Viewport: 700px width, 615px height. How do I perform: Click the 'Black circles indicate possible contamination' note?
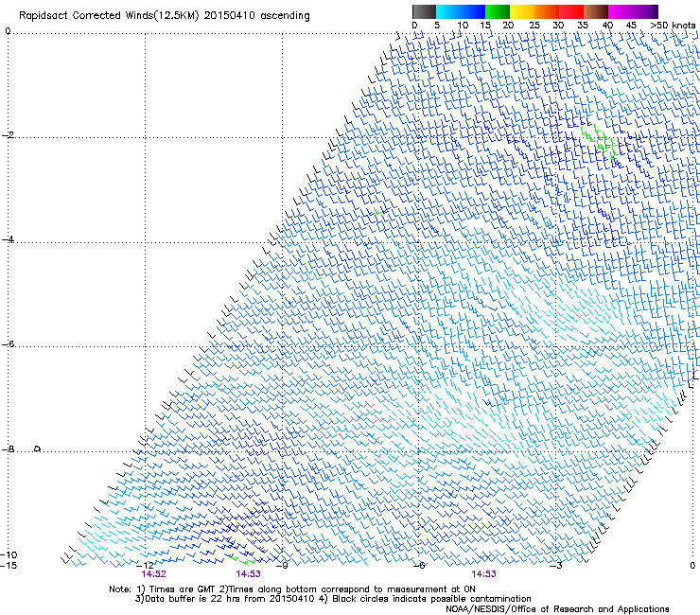click(426, 599)
